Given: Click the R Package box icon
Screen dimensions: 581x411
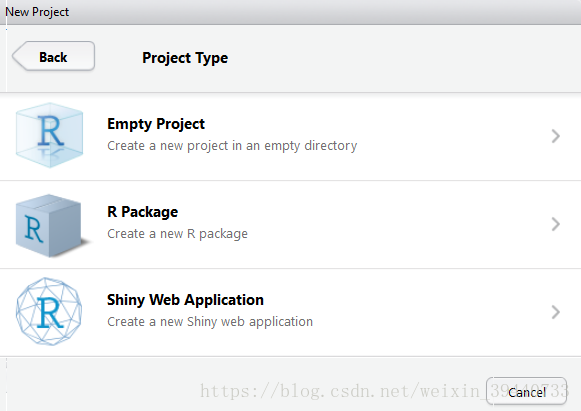Looking at the screenshot, I should [52, 225].
